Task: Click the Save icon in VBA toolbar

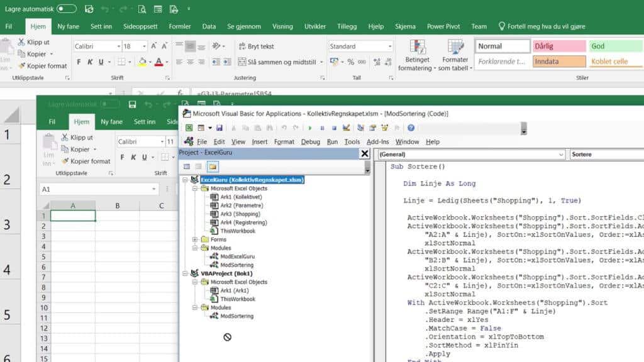Action: [x=219, y=128]
